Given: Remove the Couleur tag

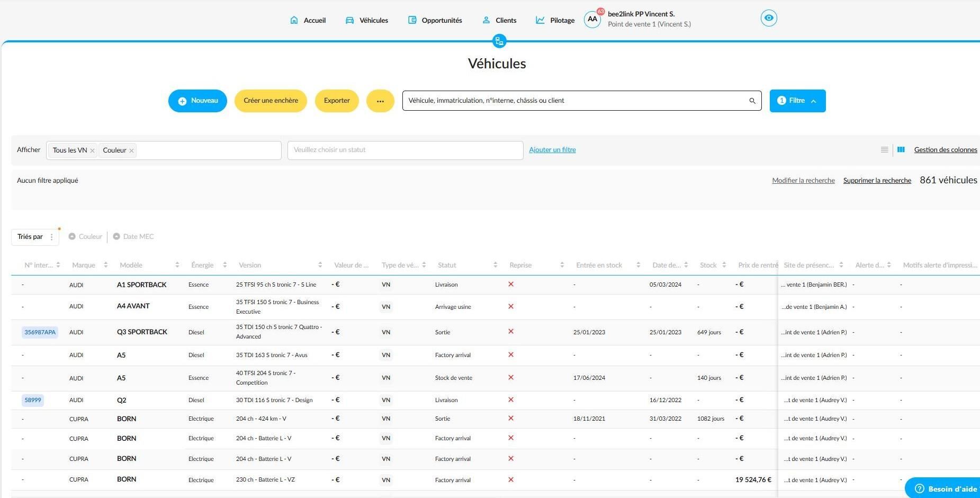Looking at the screenshot, I should (x=132, y=151).
